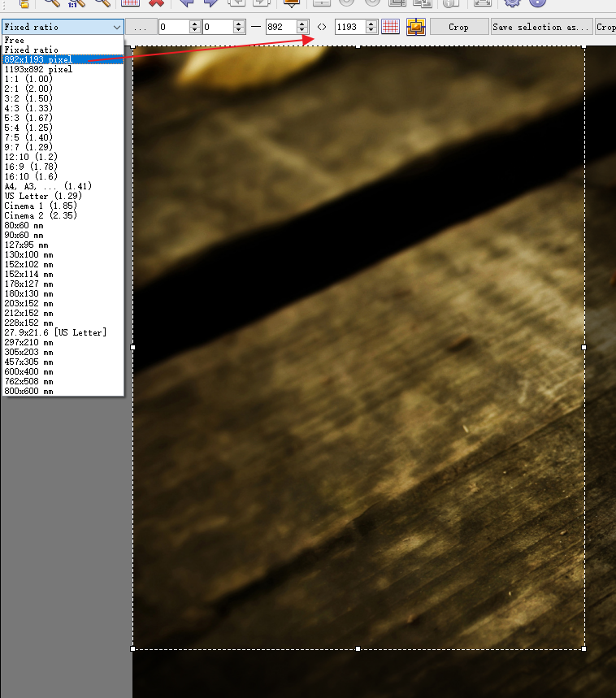Select the '5:3 (1.67)' ratio
The width and height of the screenshot is (616, 698).
(x=63, y=119)
